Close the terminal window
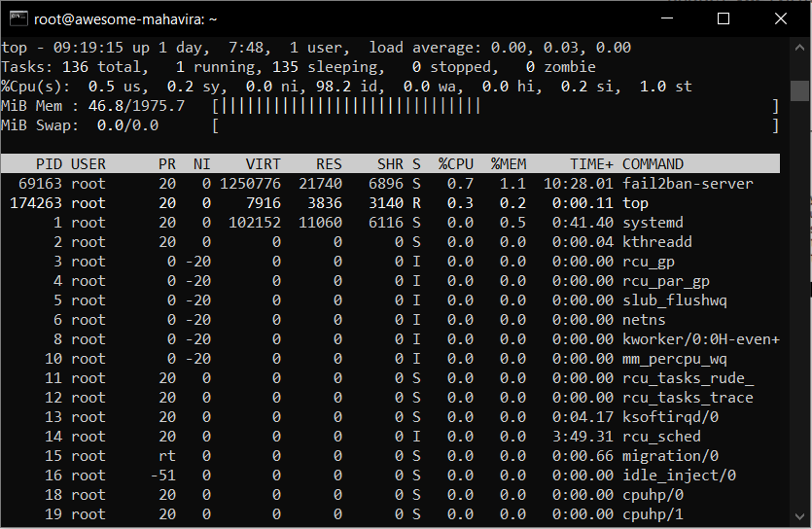Viewport: 812px width, 529px height. (781, 18)
